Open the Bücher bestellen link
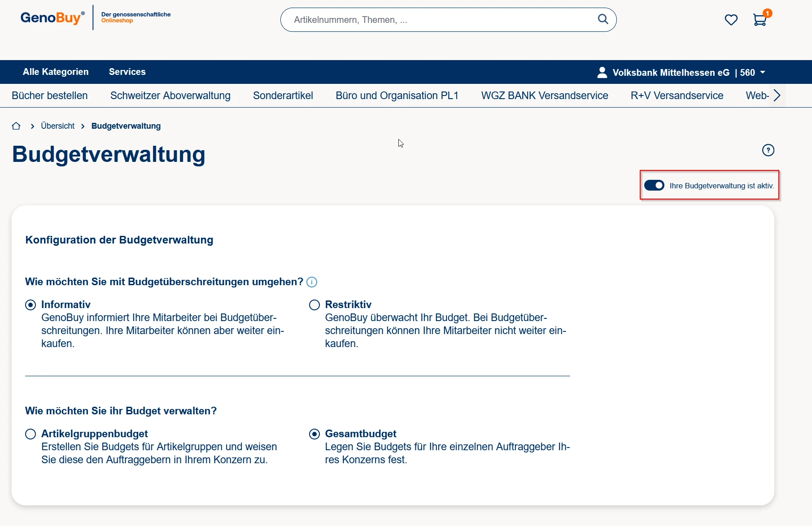 (x=50, y=96)
